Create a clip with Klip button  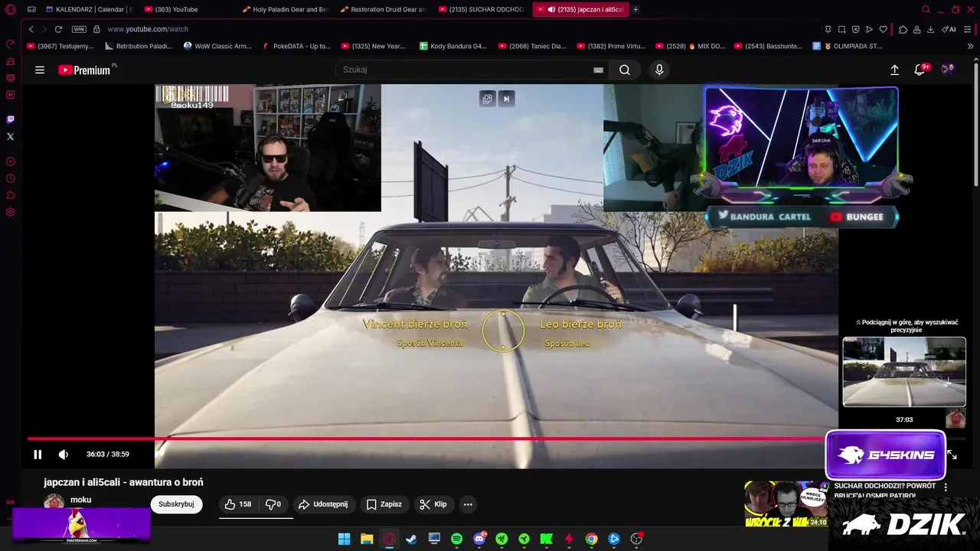coord(433,504)
